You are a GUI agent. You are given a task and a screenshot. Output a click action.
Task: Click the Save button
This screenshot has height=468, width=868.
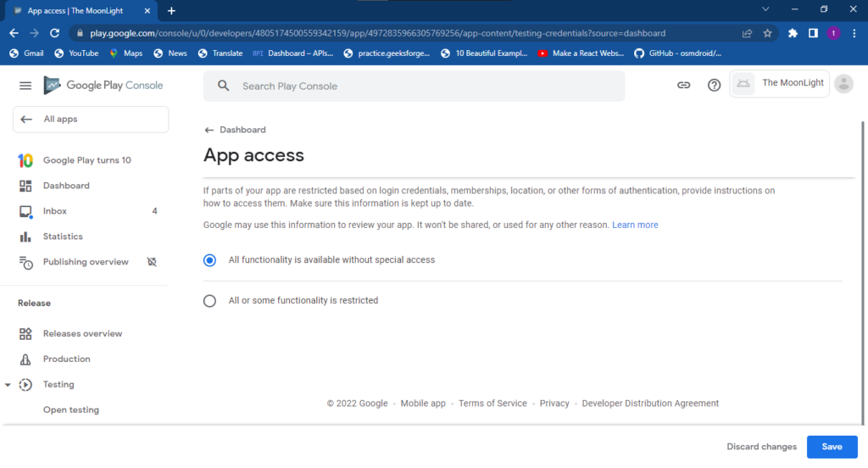coord(832,447)
